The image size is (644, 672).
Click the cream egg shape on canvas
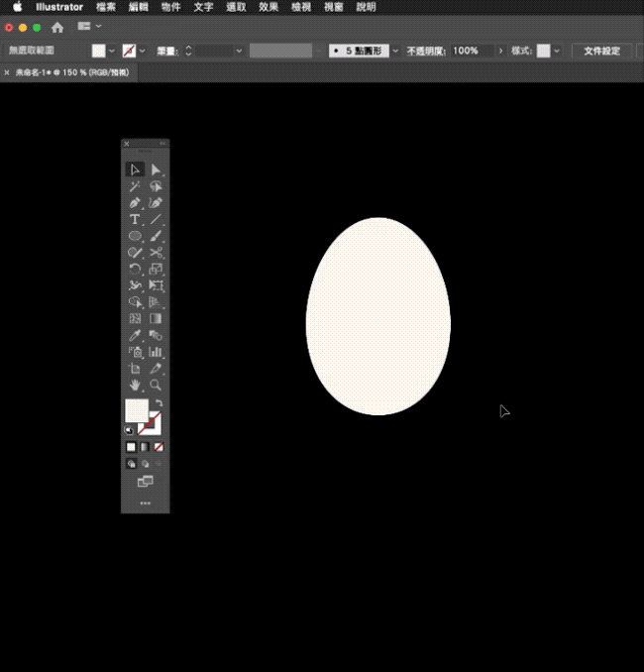click(378, 317)
